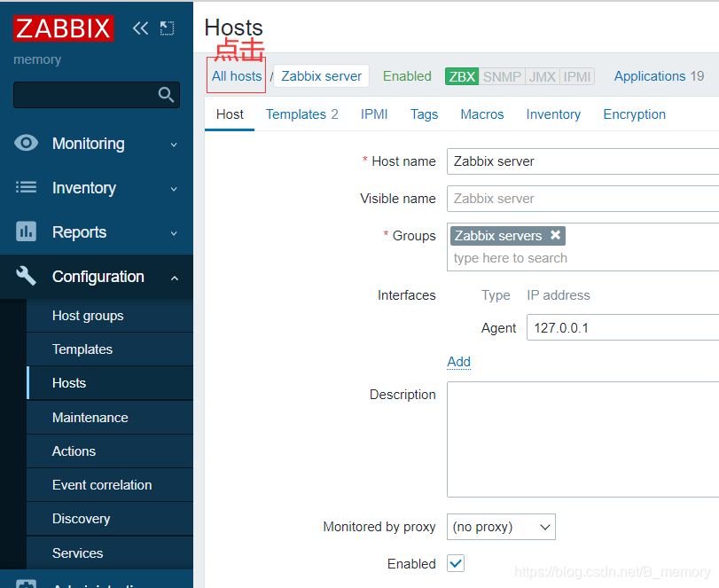Click the Add interface link
Viewport: 719px width, 588px height.
pyautogui.click(x=459, y=362)
